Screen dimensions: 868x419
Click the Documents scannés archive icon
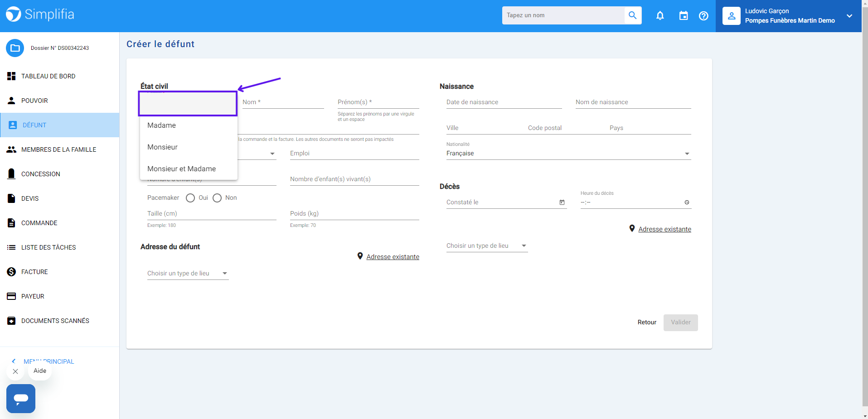click(11, 321)
